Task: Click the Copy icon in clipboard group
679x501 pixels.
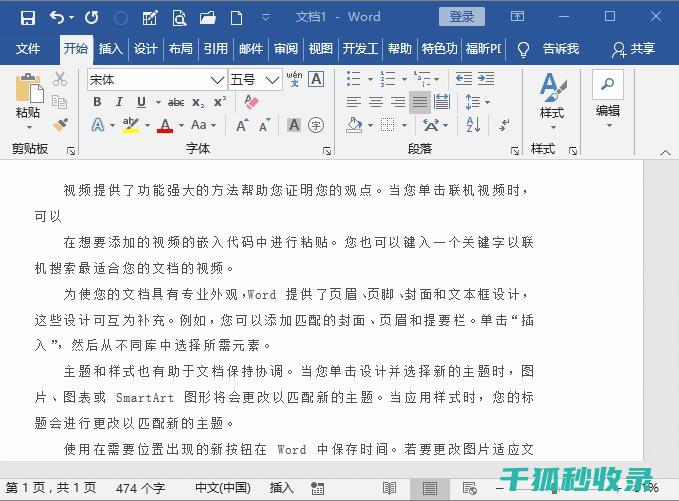Action: (x=60, y=102)
